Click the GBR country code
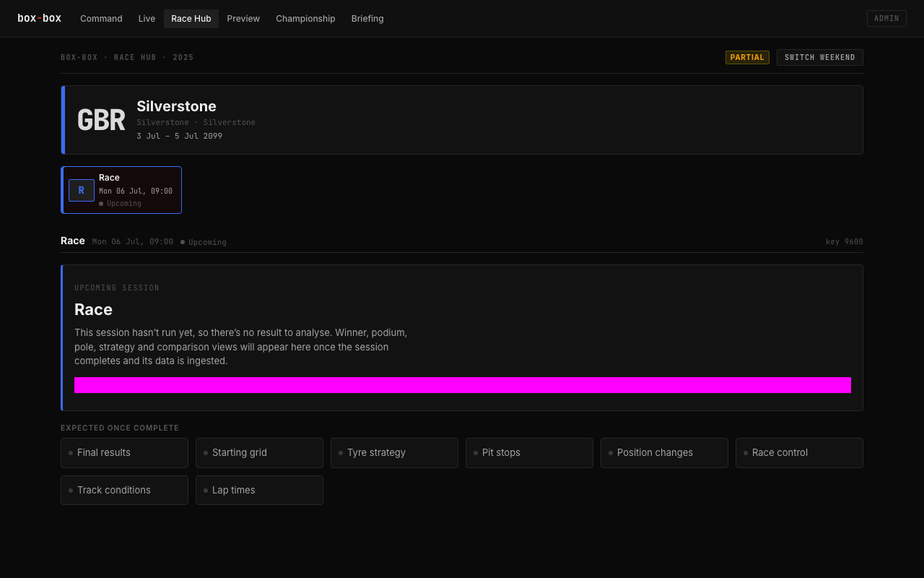The image size is (924, 578). (x=101, y=121)
